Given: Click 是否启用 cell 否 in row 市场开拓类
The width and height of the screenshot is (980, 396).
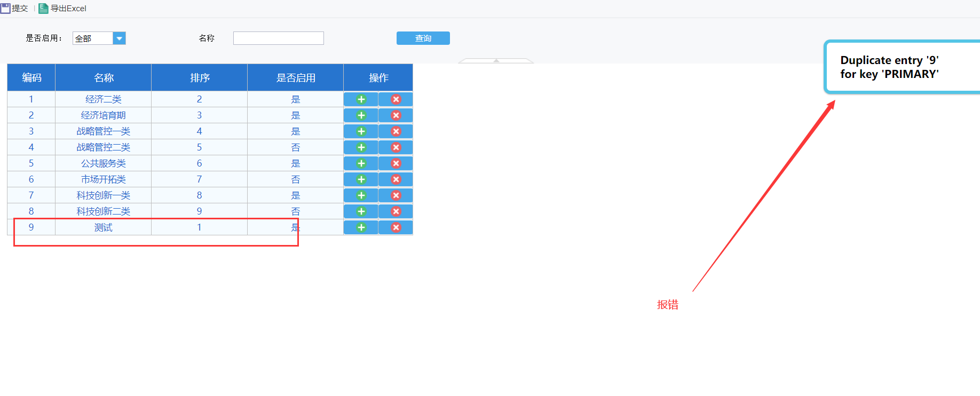Looking at the screenshot, I should point(296,179).
